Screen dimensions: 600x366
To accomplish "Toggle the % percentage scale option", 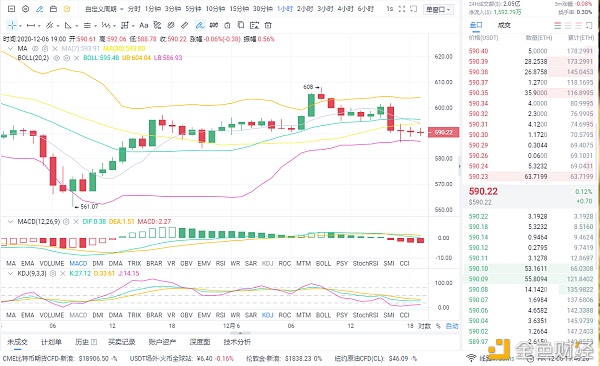I will (438, 326).
